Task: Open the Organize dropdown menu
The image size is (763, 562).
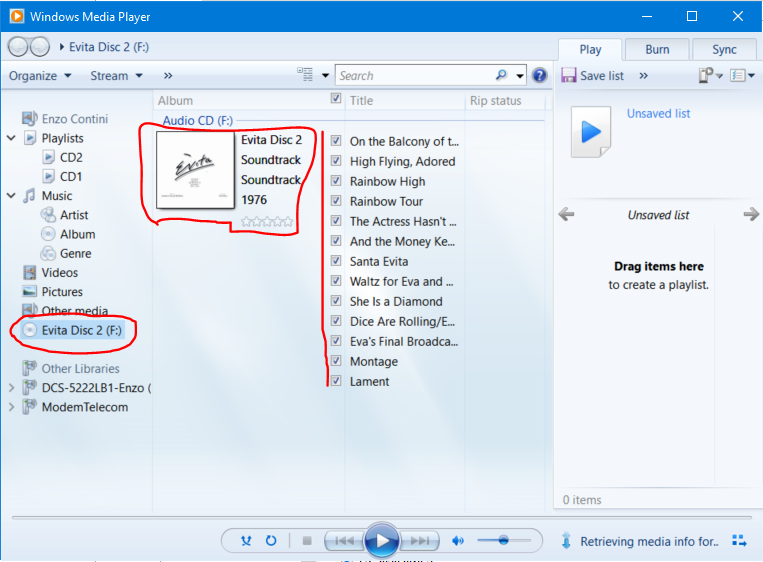Action: [x=40, y=75]
